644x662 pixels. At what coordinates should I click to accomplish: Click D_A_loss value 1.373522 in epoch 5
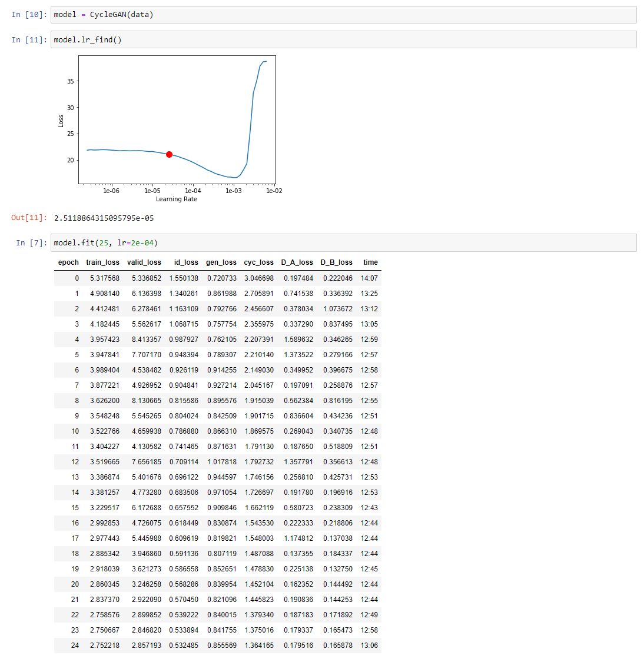pos(298,355)
